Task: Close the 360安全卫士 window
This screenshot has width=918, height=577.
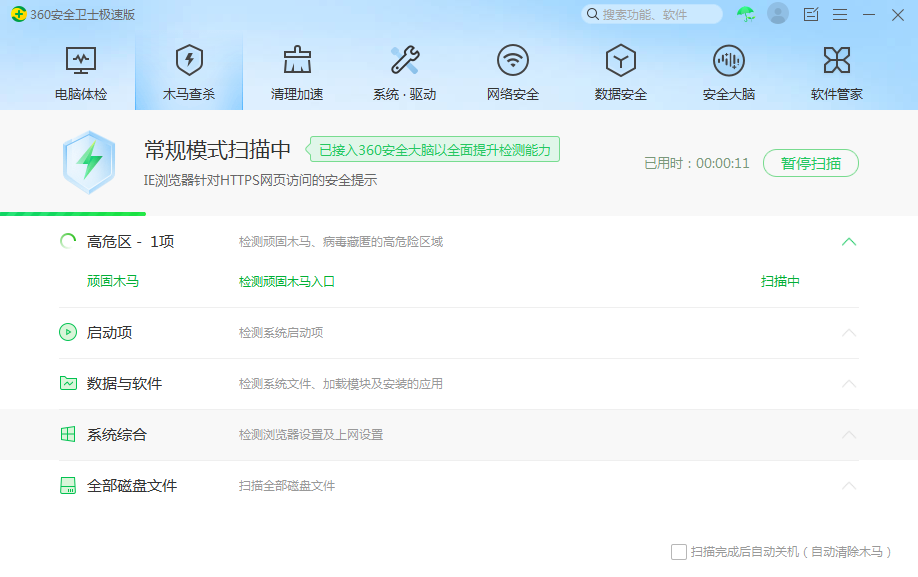Action: coord(898,15)
